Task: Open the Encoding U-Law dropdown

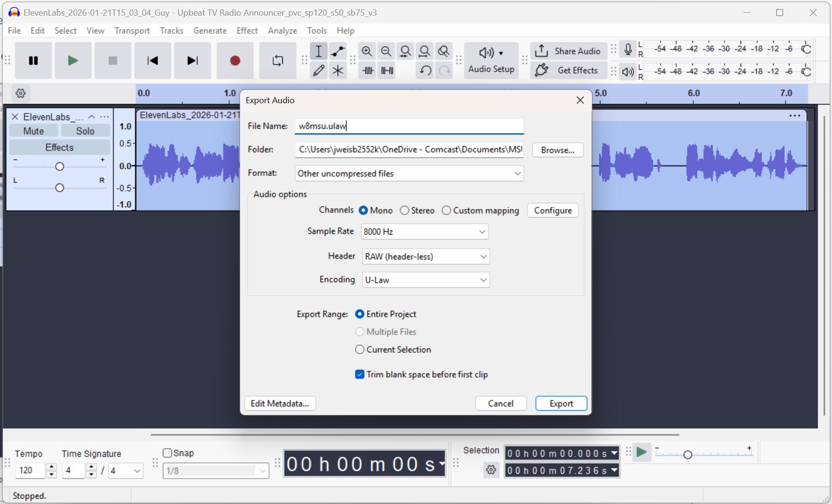Action: (425, 280)
